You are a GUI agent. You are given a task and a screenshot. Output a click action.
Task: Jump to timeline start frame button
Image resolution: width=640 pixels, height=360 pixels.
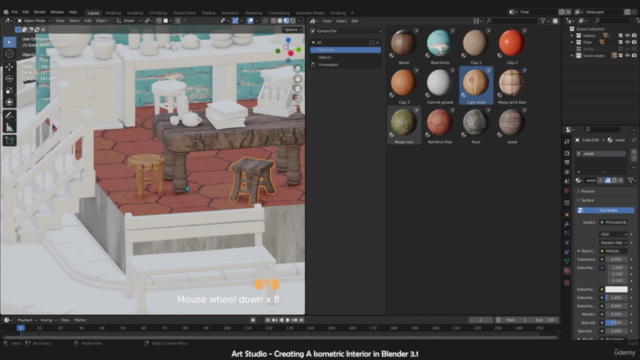pos(268,320)
